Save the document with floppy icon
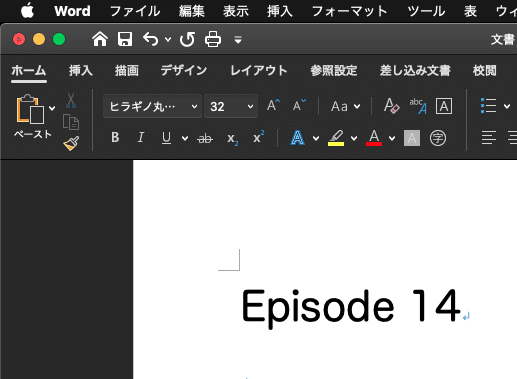The image size is (517, 379). [x=125, y=39]
